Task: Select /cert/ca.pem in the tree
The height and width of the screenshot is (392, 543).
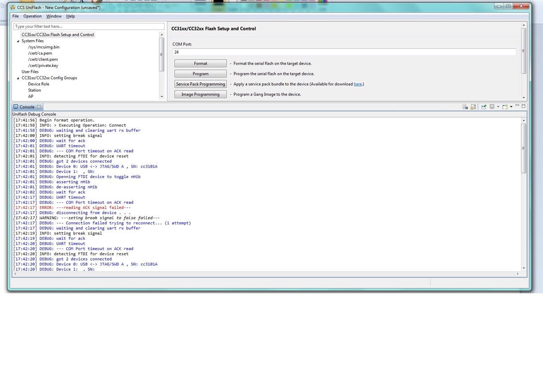Action: pyautogui.click(x=40, y=53)
